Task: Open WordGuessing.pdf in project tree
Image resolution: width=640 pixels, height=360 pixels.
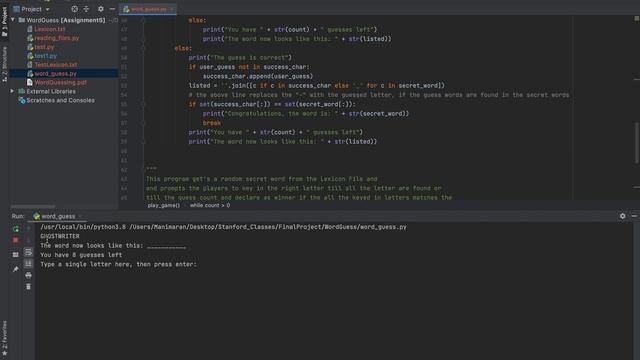Action: point(60,82)
